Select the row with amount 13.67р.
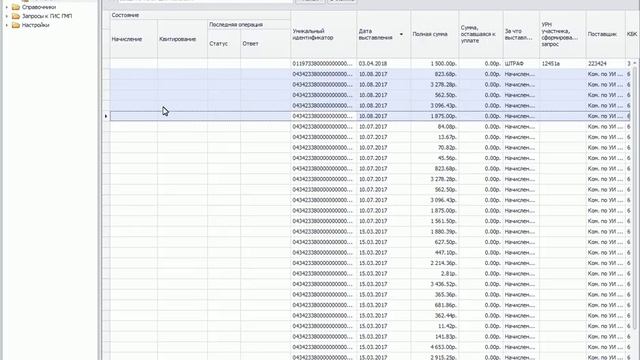This screenshot has width=640, height=360. (x=371, y=137)
